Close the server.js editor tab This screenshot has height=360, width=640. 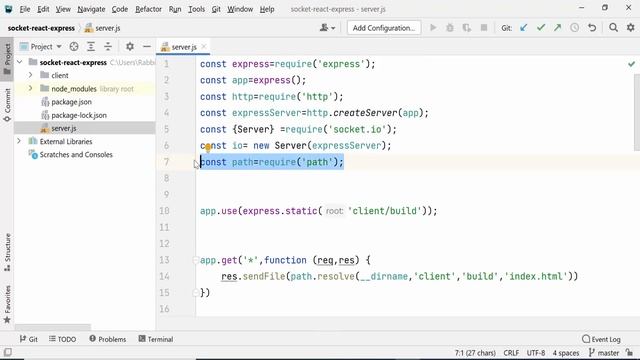[x=204, y=47]
